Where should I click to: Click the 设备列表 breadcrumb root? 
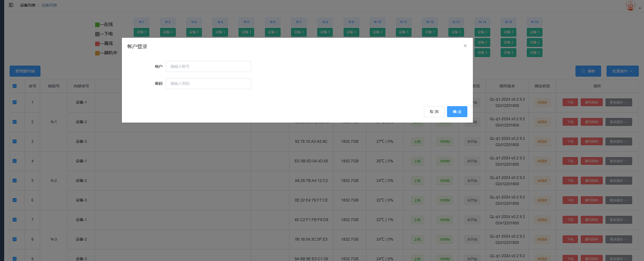coord(28,5)
